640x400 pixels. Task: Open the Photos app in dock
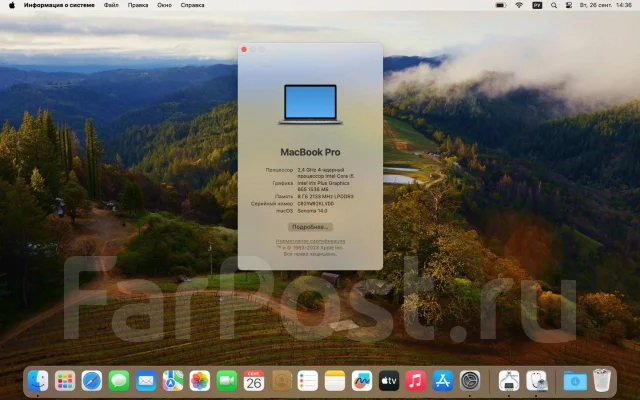coord(200,381)
